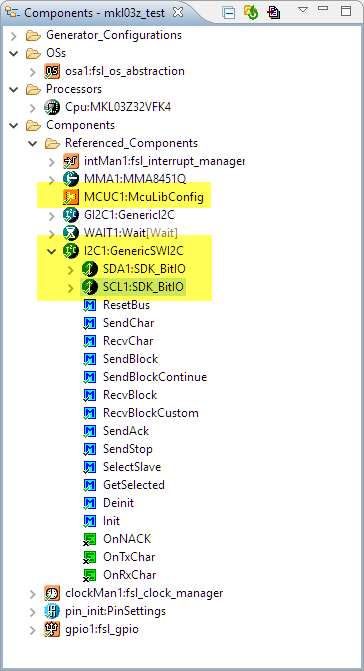The height and width of the screenshot is (671, 364).
Task: Expand the SDA1:SDK_BitIO node
Action: point(71,269)
